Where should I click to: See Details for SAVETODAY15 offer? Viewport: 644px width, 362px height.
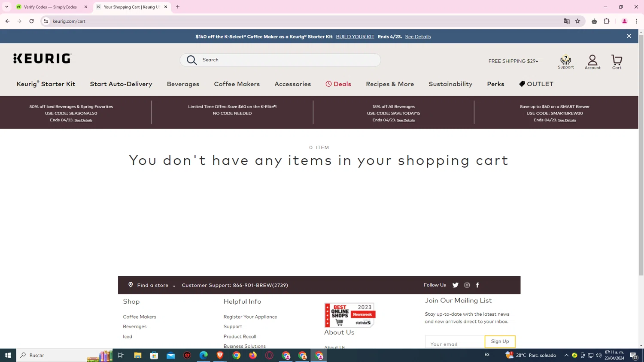coord(406,120)
